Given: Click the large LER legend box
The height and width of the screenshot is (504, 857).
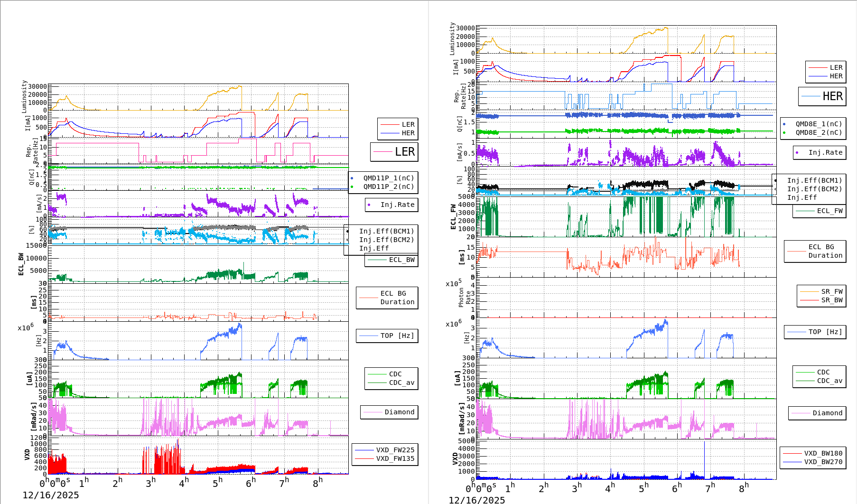Looking at the screenshot, I should tap(394, 152).
